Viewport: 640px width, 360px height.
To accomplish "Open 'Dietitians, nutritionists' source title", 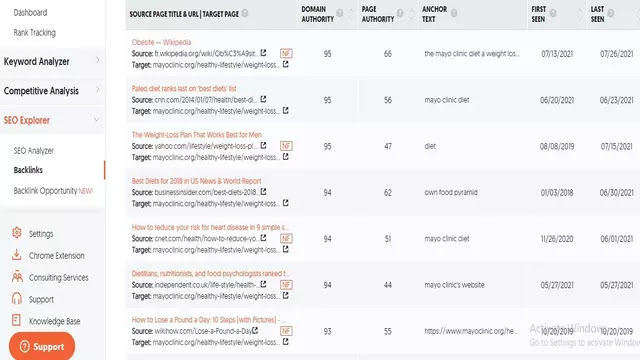I will (210, 273).
